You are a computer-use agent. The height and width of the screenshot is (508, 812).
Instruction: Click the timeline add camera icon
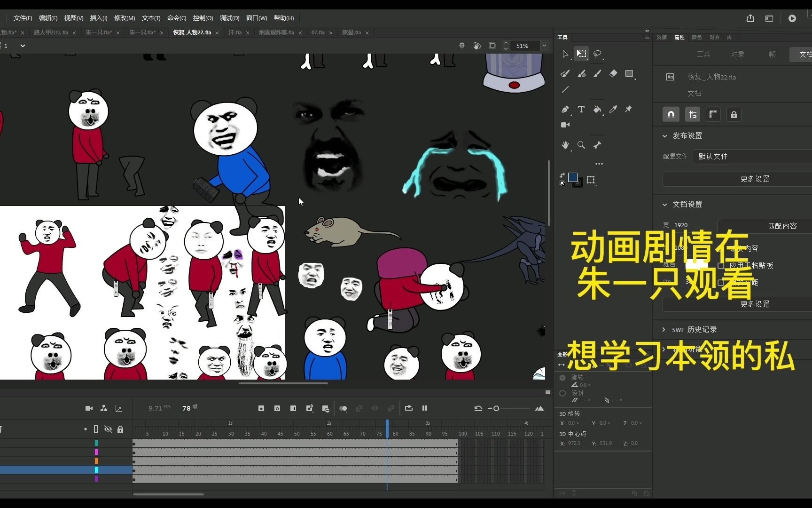coord(89,408)
